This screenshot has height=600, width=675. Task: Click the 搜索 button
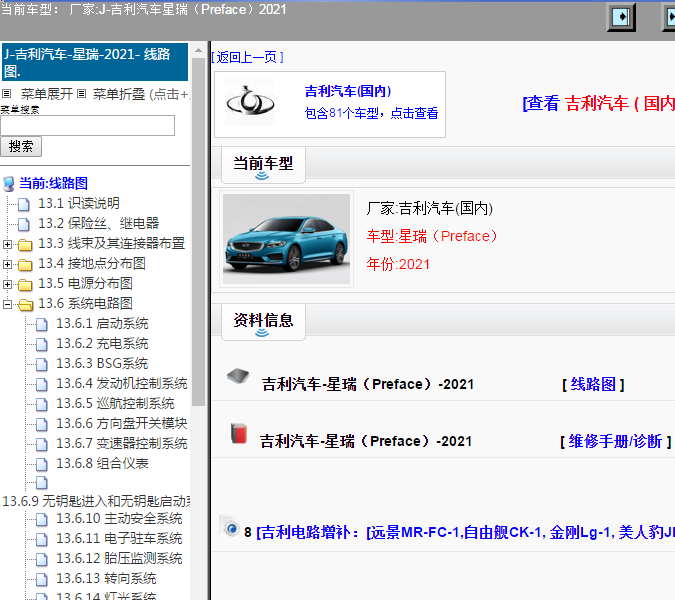tap(21, 147)
